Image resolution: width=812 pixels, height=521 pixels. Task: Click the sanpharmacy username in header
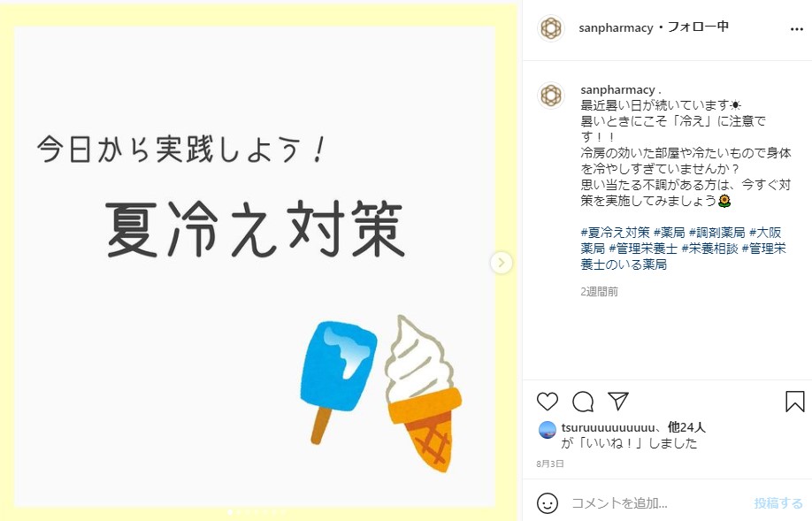[616, 27]
